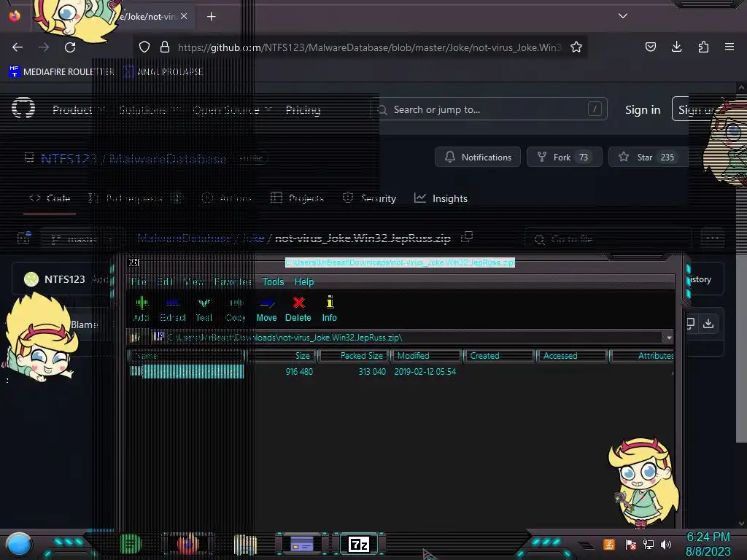The width and height of the screenshot is (747, 560).
Task: Switch to Blame view
Action: coord(85,324)
